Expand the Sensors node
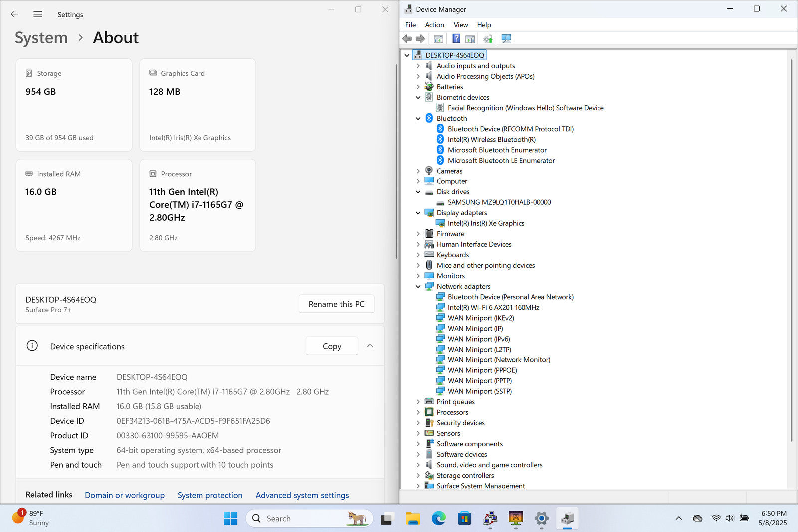Viewport: 798px width, 532px height. [x=418, y=433]
